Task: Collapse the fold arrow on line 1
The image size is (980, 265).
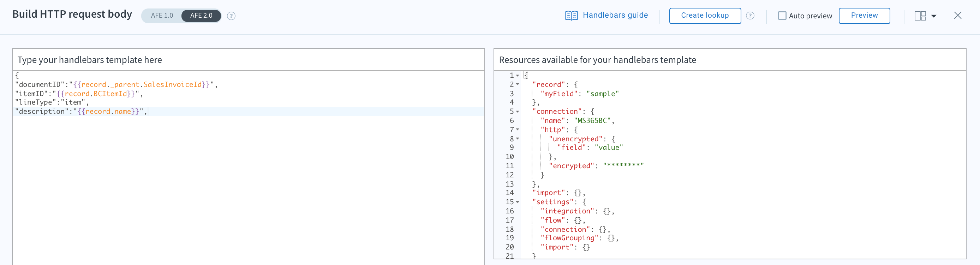Action: 518,75
